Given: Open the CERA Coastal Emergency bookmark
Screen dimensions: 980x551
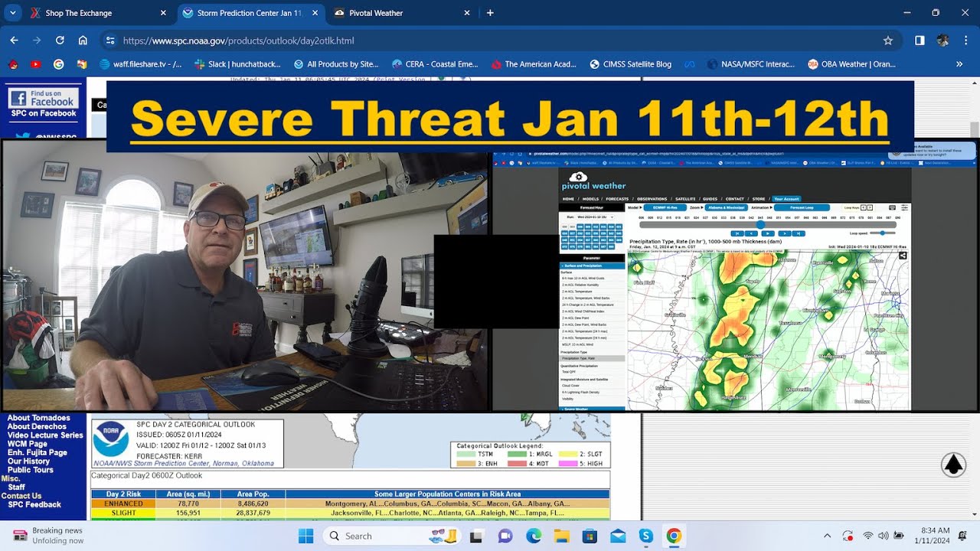Looking at the screenshot, I should [434, 64].
